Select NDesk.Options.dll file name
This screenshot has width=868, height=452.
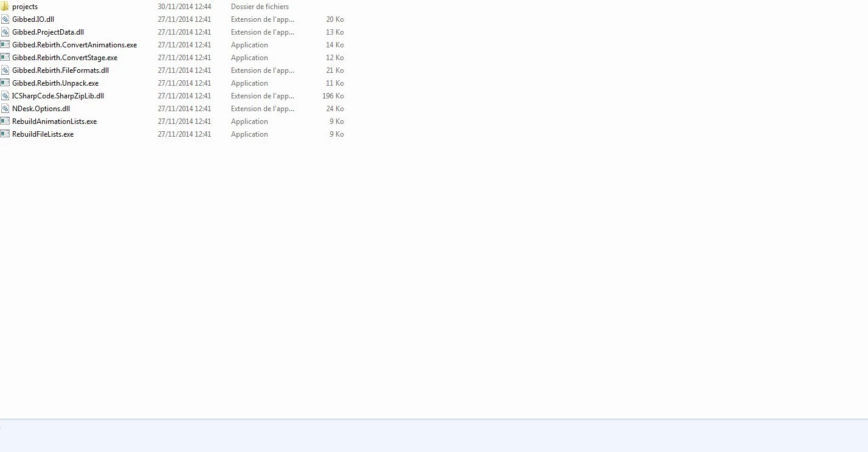coord(41,109)
